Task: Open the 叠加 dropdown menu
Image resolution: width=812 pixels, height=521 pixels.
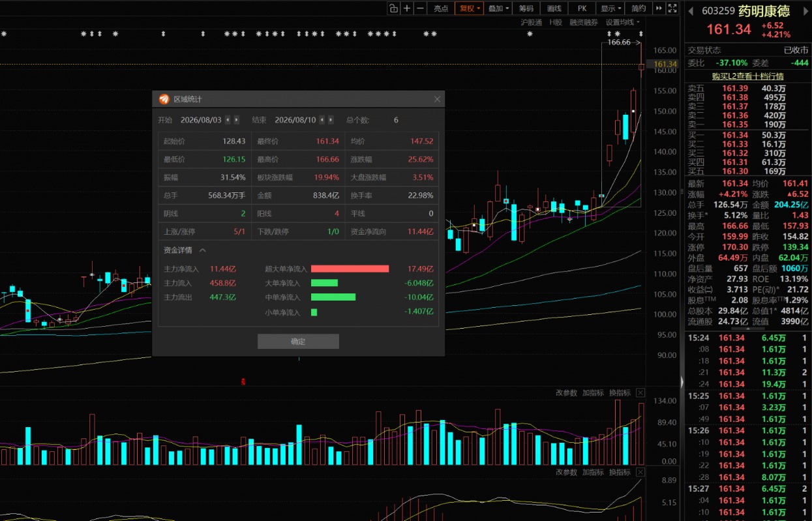Action: coord(498,8)
